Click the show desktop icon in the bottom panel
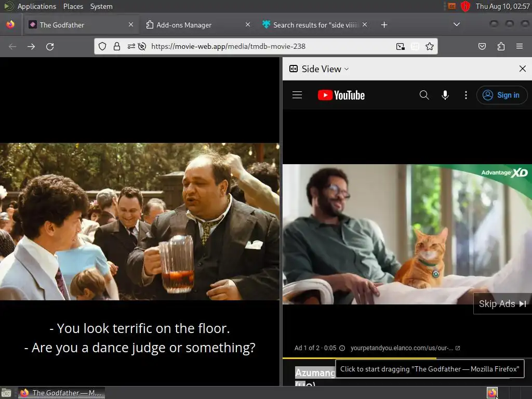Image resolution: width=532 pixels, height=399 pixels. [6, 393]
